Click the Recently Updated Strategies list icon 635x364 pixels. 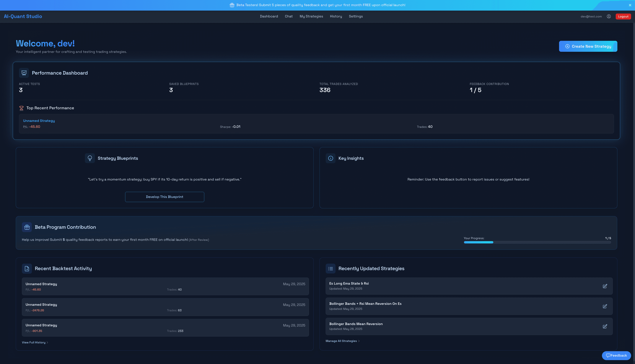[330, 268]
